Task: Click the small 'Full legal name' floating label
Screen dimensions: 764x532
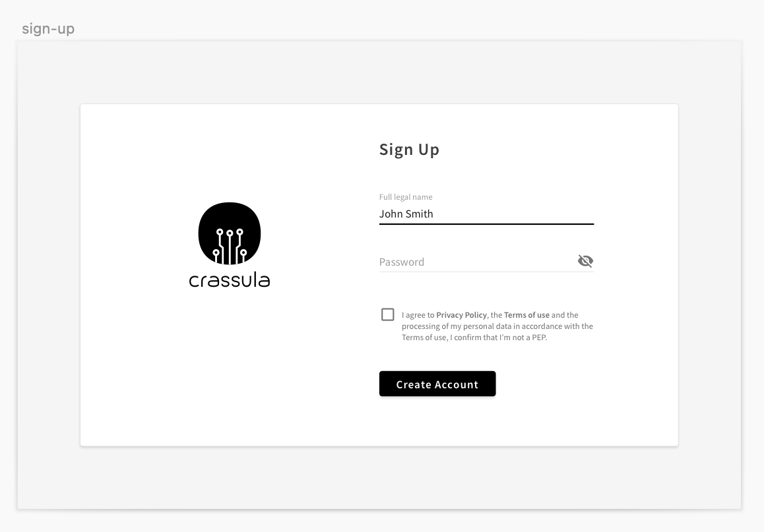Action: (406, 197)
